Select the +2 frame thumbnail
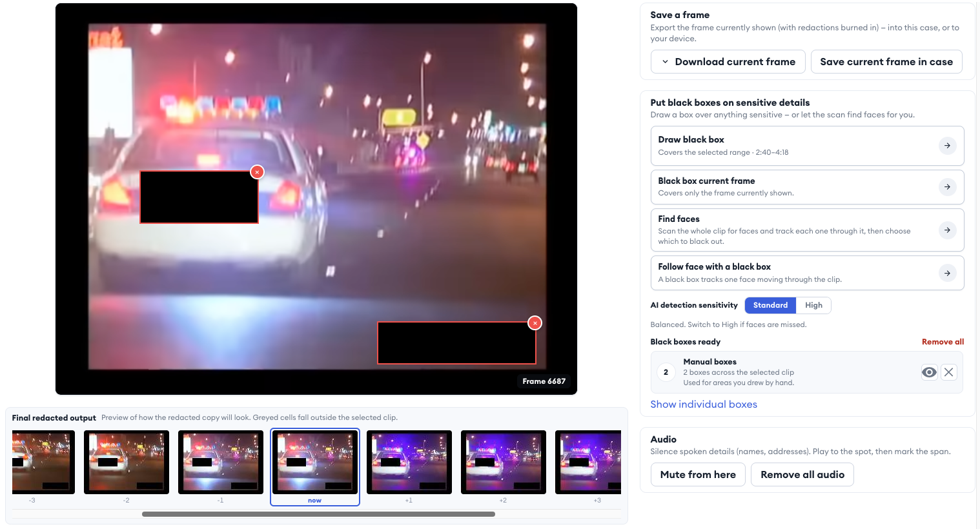Screen dimensions: 980x529 pos(504,462)
